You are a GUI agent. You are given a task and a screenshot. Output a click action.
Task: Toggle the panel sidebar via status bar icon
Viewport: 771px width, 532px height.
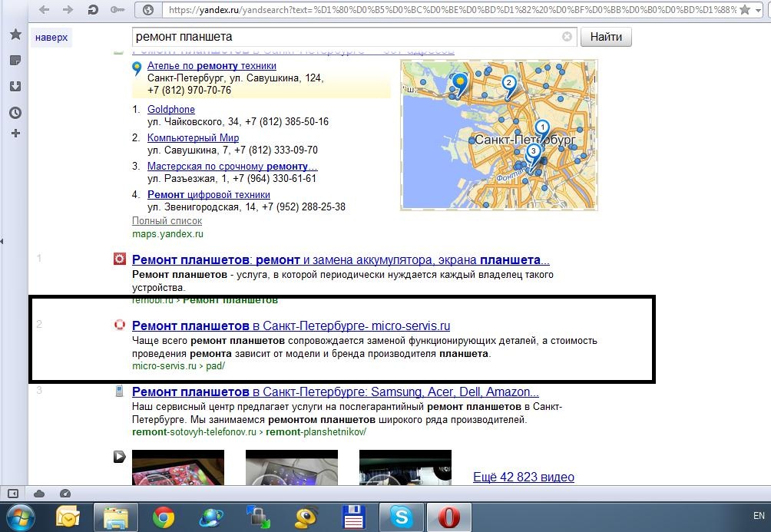(x=13, y=494)
